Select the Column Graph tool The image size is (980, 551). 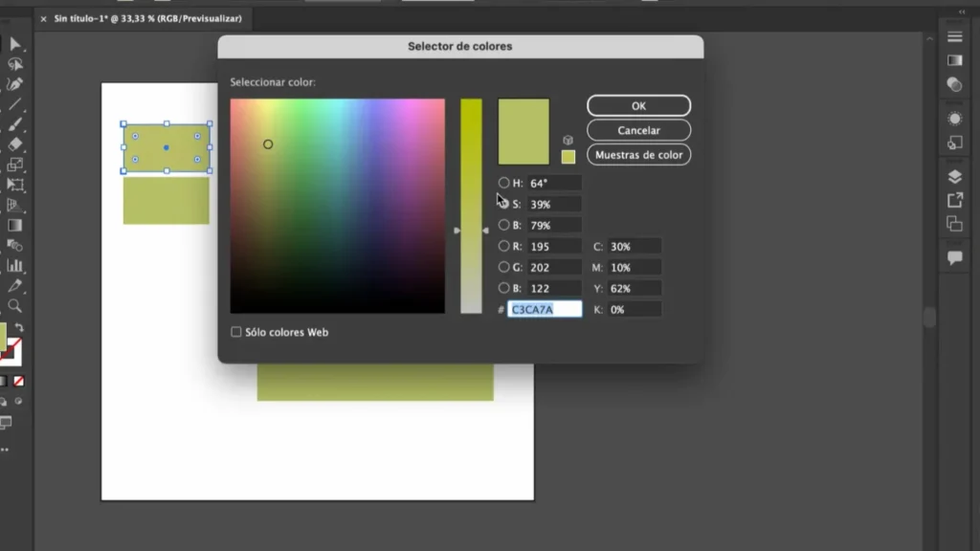(x=14, y=266)
